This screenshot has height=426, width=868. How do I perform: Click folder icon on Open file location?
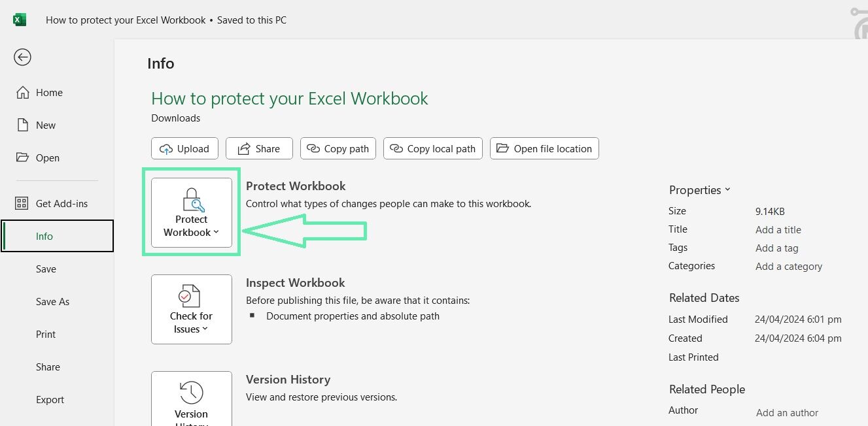click(x=502, y=148)
